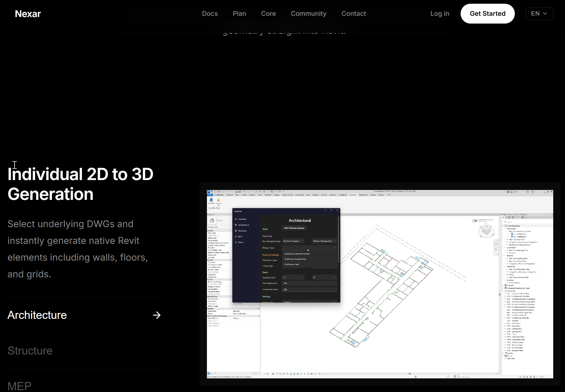The height and width of the screenshot is (392, 565).
Task: Open the Docs page from the navbar
Action: pos(210,14)
